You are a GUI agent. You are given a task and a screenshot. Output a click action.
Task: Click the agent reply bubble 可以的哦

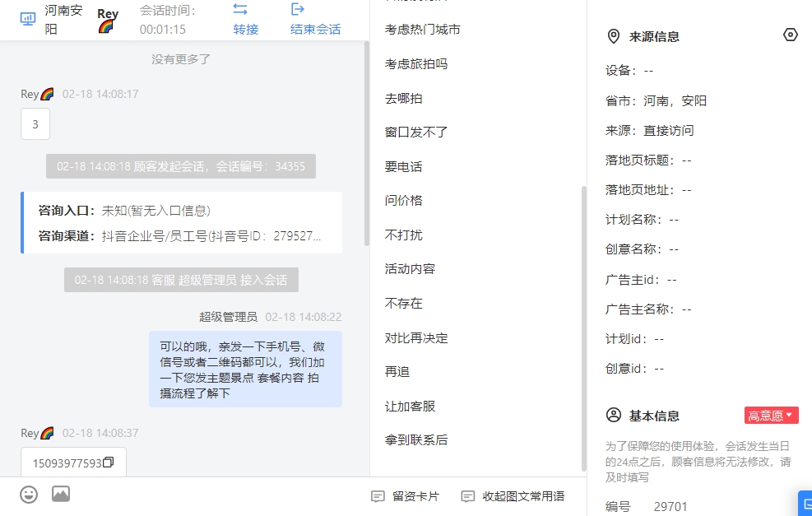pos(245,370)
